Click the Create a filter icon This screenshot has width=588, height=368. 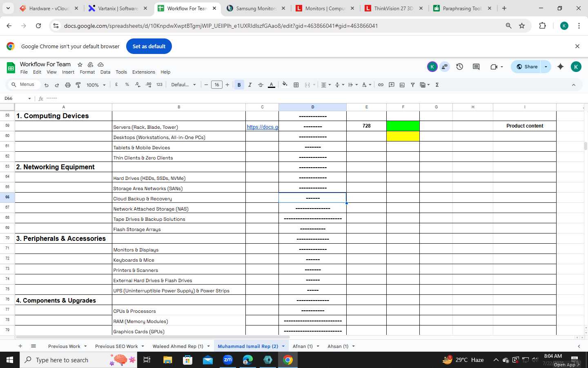coord(413,85)
